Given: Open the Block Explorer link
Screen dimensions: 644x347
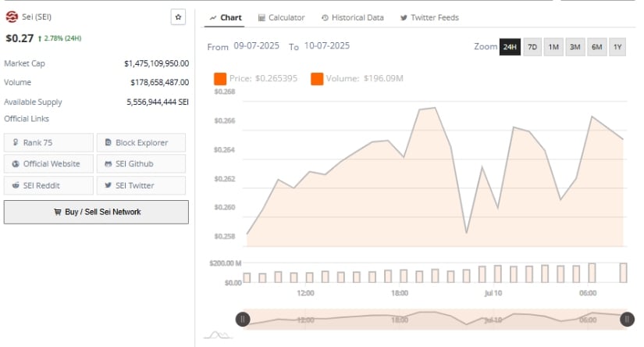Looking at the screenshot, I should click(x=141, y=143).
